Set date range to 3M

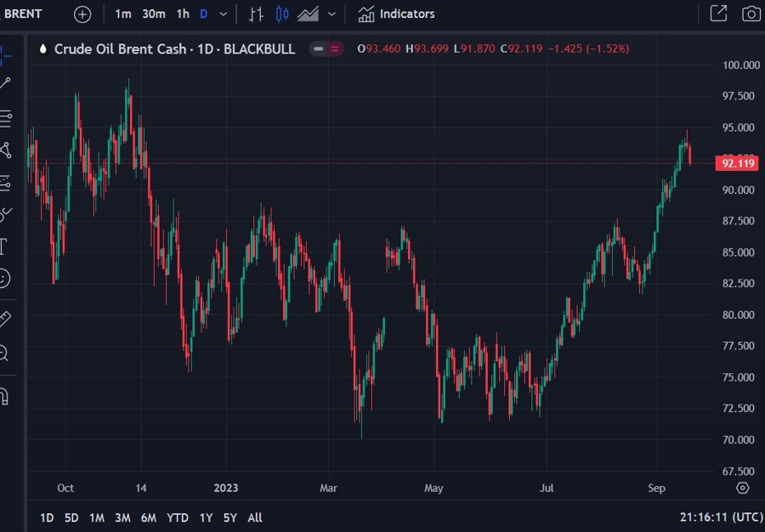tap(122, 518)
